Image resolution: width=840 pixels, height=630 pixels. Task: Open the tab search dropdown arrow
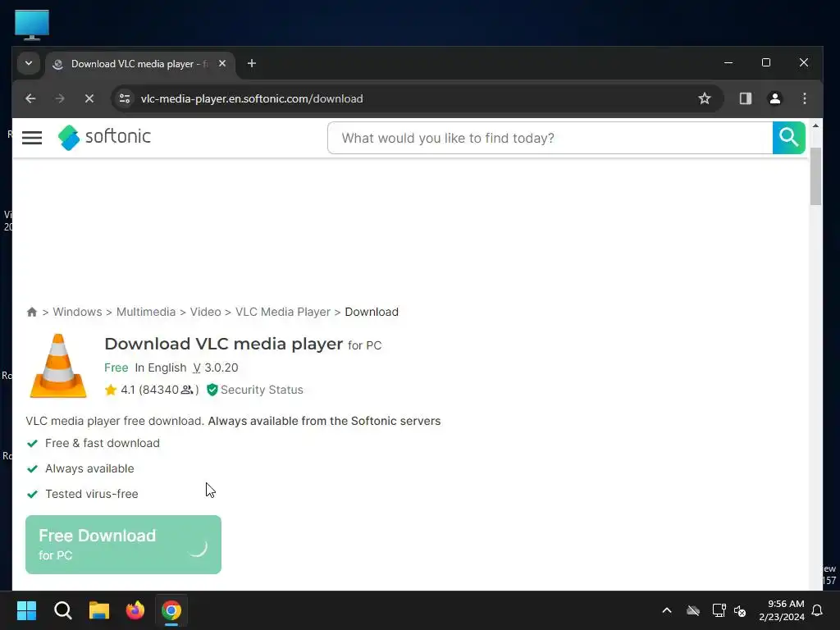click(x=29, y=64)
